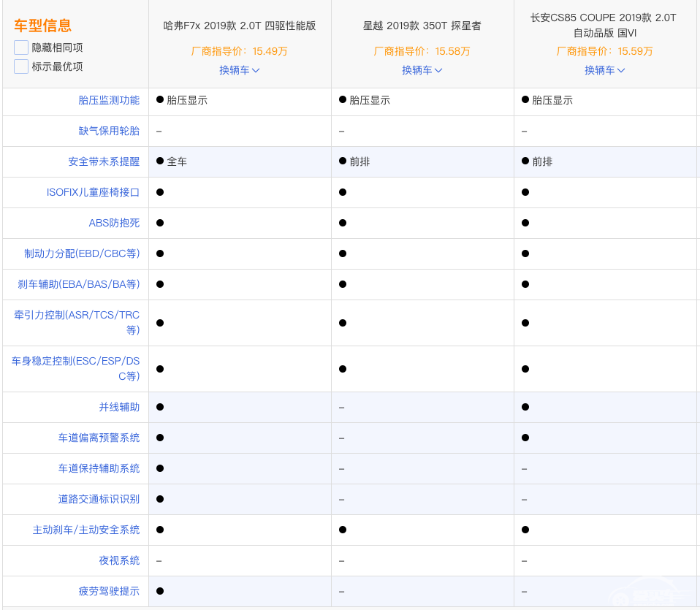Viewport: 700px width, 610px height.
Task: Click the 胎压监测功能 row label
Action: point(109,100)
